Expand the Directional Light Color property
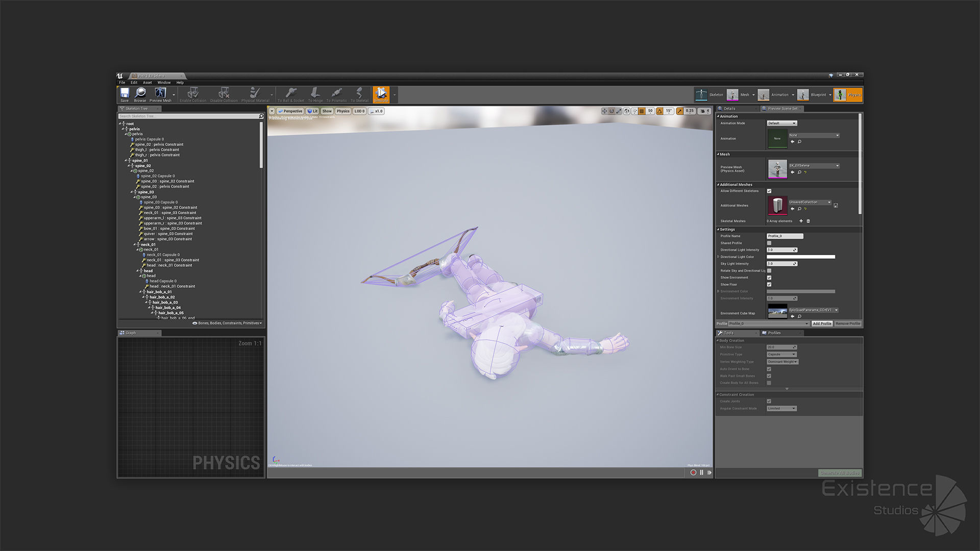980x551 pixels. [x=718, y=257]
